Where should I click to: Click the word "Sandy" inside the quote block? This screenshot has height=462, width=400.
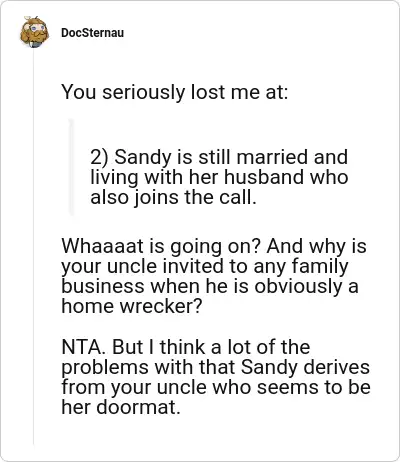[143, 157]
